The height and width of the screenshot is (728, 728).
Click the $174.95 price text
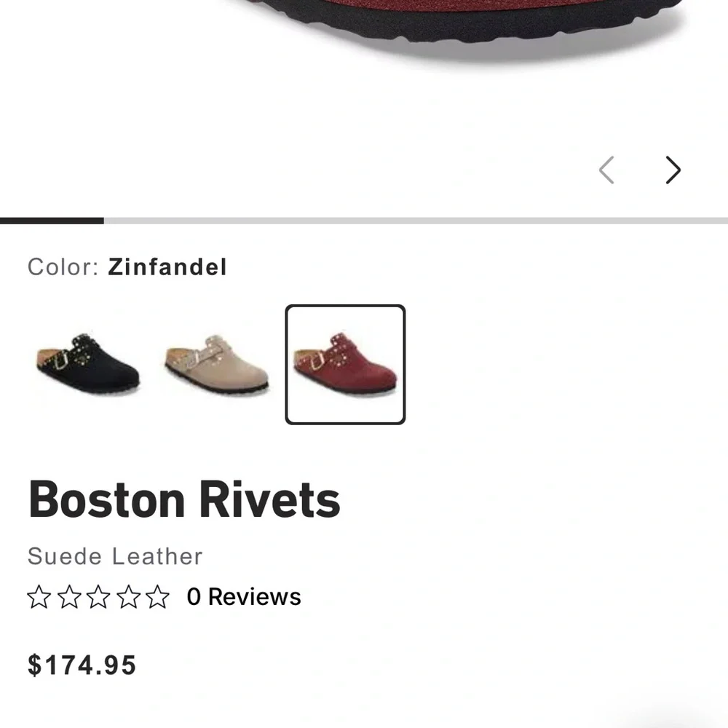tap(81, 664)
